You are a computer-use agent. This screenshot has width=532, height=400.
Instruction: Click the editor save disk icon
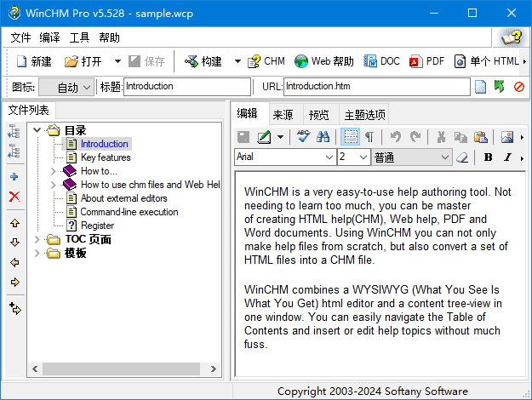pos(243,137)
